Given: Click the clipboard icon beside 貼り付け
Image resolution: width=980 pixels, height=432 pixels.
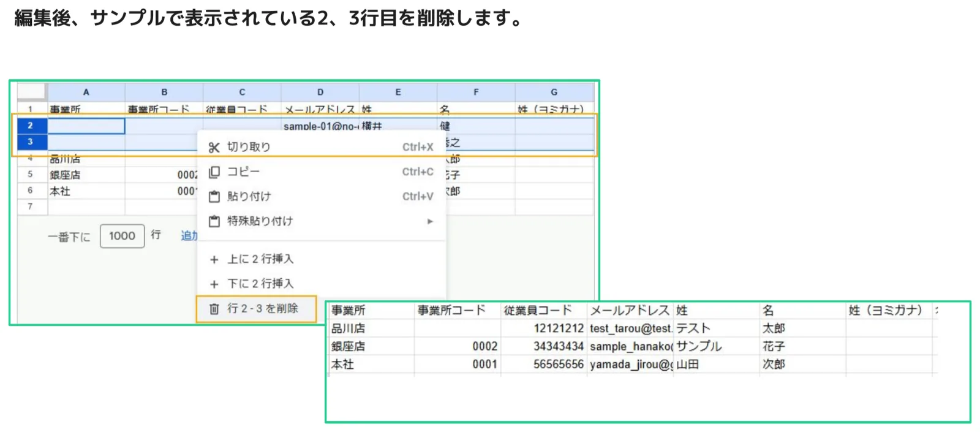Looking at the screenshot, I should (x=214, y=197).
